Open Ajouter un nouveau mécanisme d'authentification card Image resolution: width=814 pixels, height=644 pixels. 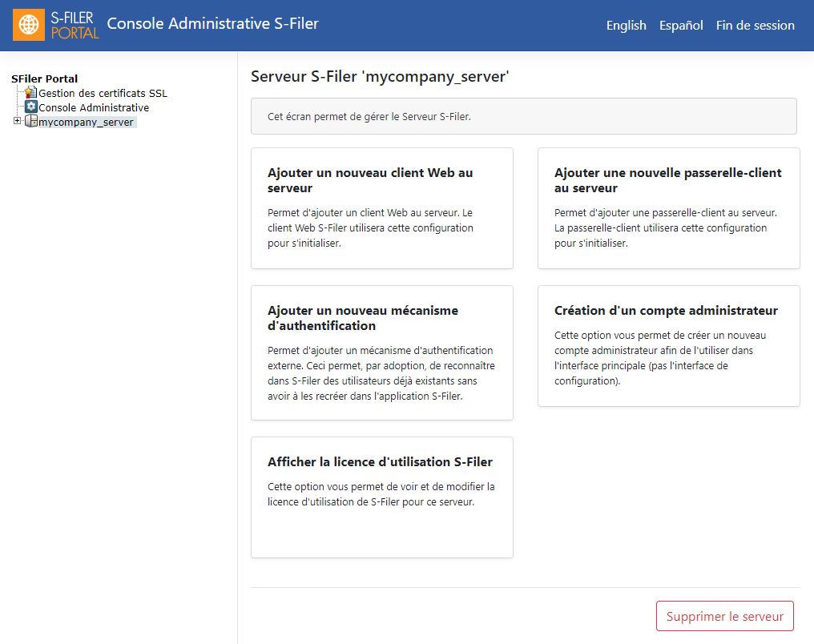[x=382, y=353]
